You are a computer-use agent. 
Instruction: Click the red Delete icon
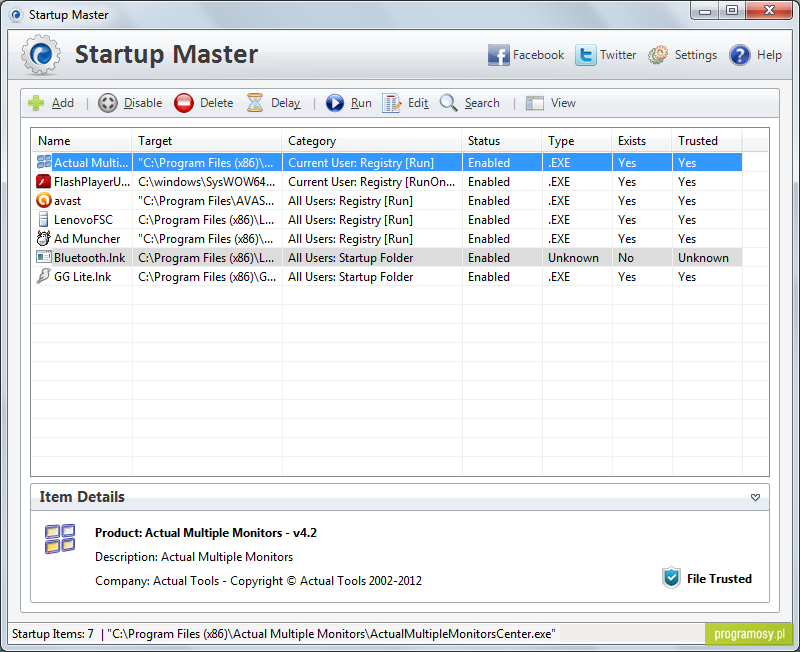[x=184, y=103]
